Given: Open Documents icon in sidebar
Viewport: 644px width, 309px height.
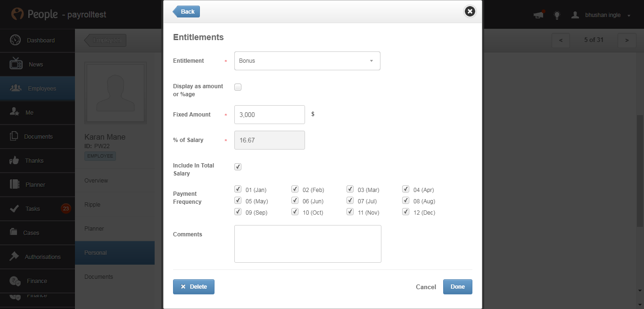Looking at the screenshot, I should coord(14,136).
